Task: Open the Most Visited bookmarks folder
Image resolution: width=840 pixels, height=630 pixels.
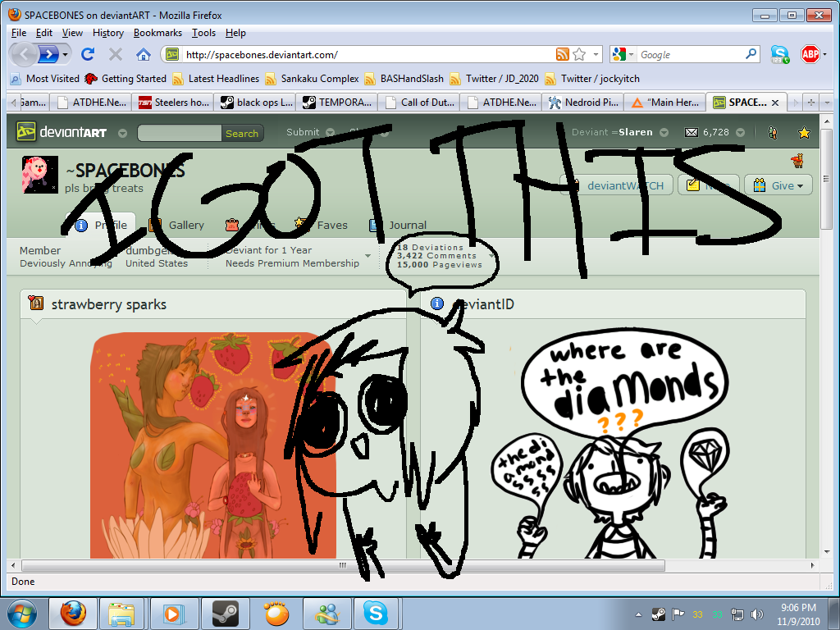Action: pos(45,79)
